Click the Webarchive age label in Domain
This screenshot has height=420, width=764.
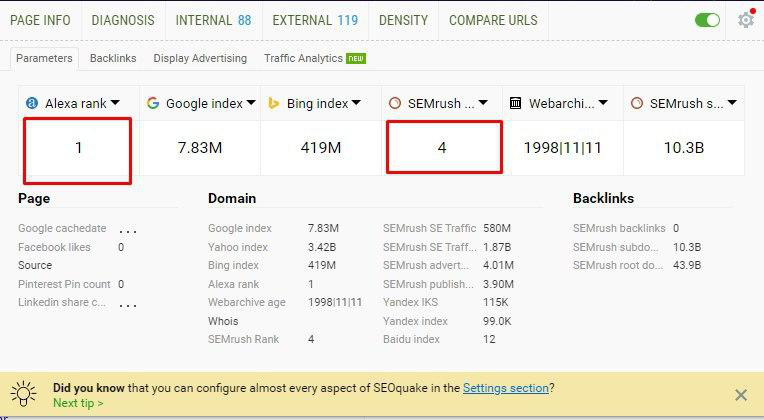[x=247, y=302]
